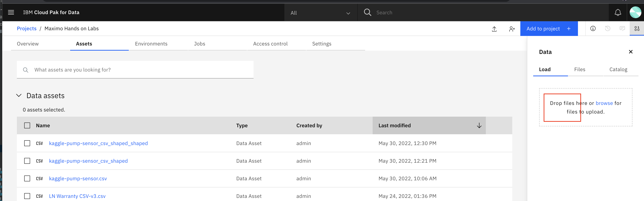The height and width of the screenshot is (201, 644).
Task: Click the sort arrow in Last modified
Action: pos(479,125)
